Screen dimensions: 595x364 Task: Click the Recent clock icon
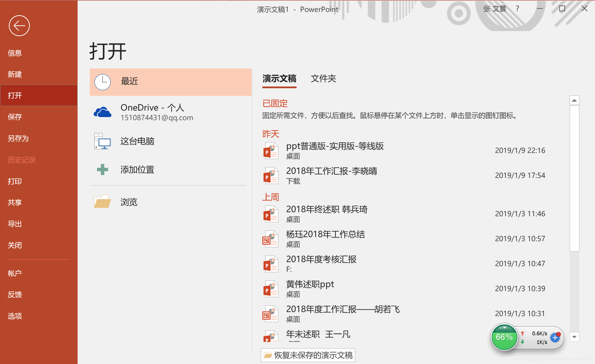[x=103, y=82]
